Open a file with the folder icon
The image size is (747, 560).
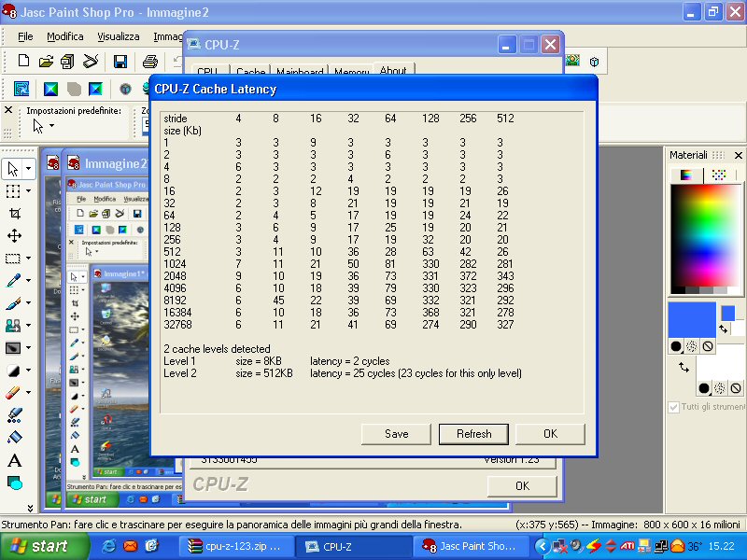[46, 61]
